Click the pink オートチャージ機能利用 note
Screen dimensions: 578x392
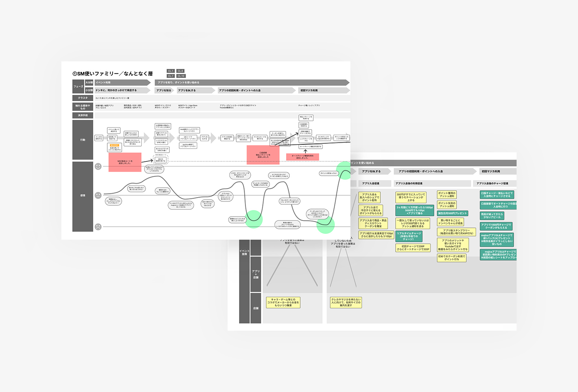pos(302,157)
